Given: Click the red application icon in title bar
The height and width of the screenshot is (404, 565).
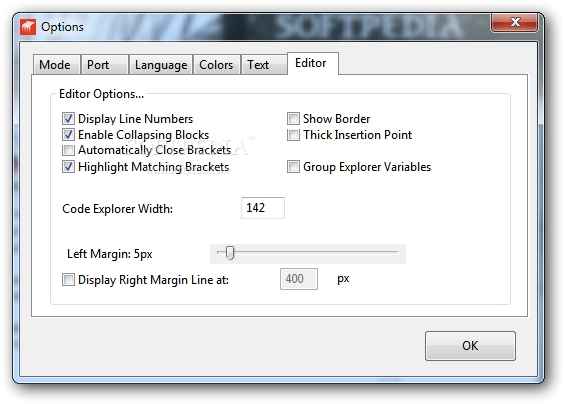Looking at the screenshot, I should pos(28,27).
